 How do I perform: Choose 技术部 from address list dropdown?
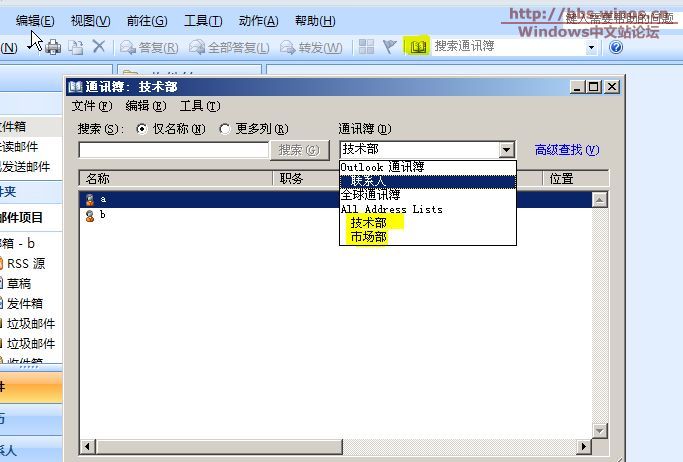tap(368, 223)
